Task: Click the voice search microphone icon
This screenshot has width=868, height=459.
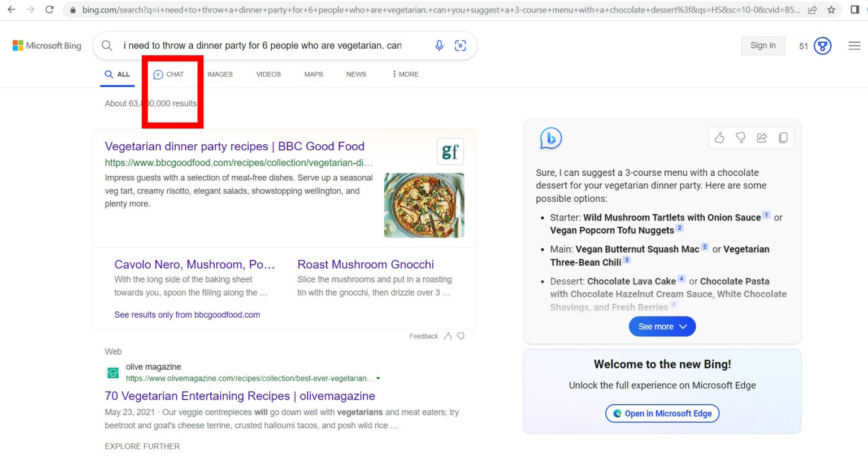Action: click(440, 46)
